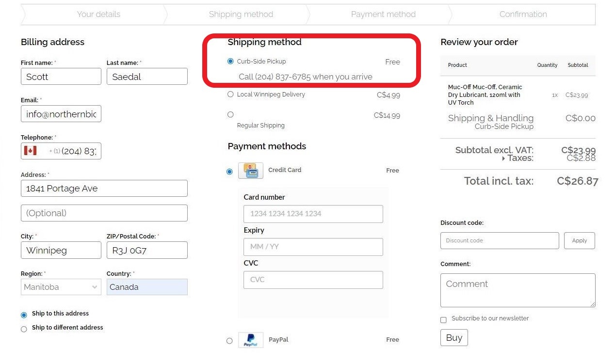The height and width of the screenshot is (364, 615).
Task: Open the Country field showing Canada
Action: [x=147, y=287]
